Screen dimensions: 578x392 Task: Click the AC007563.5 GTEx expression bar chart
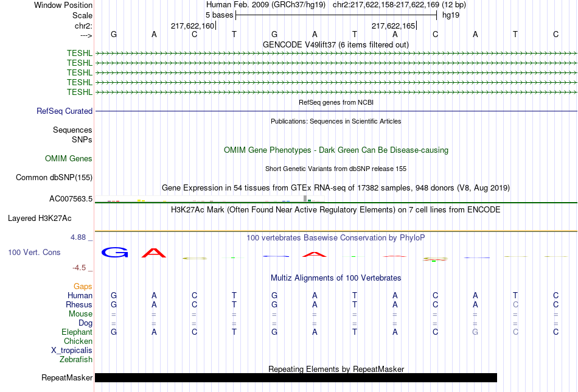tap(209, 199)
